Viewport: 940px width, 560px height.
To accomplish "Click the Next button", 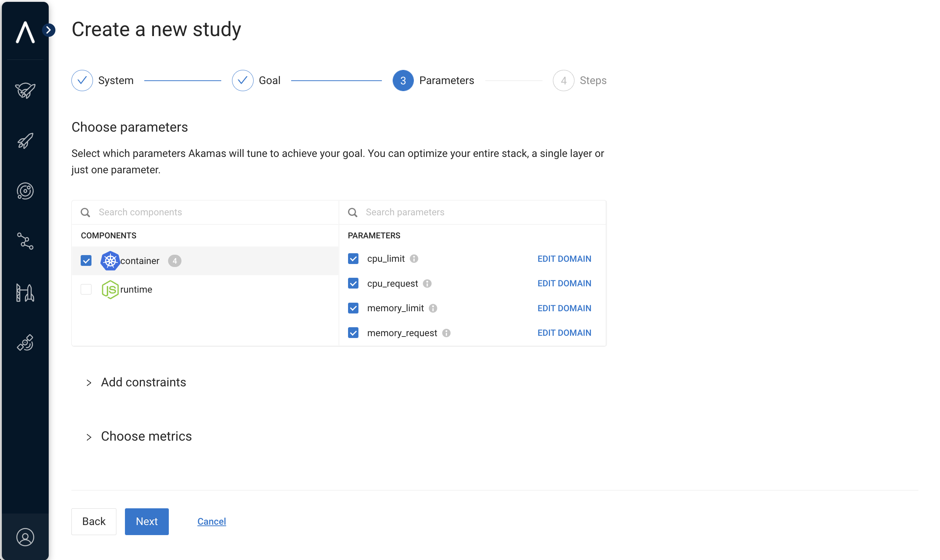I will point(147,521).
